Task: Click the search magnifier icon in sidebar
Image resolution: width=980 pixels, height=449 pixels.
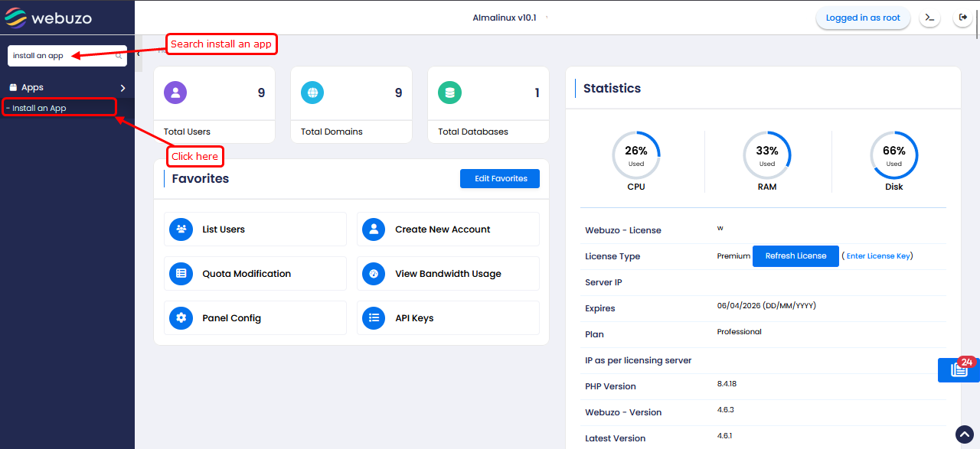Action: coord(119,56)
